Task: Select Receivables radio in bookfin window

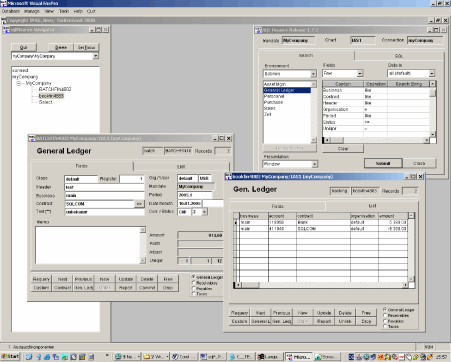Action: (385, 315)
